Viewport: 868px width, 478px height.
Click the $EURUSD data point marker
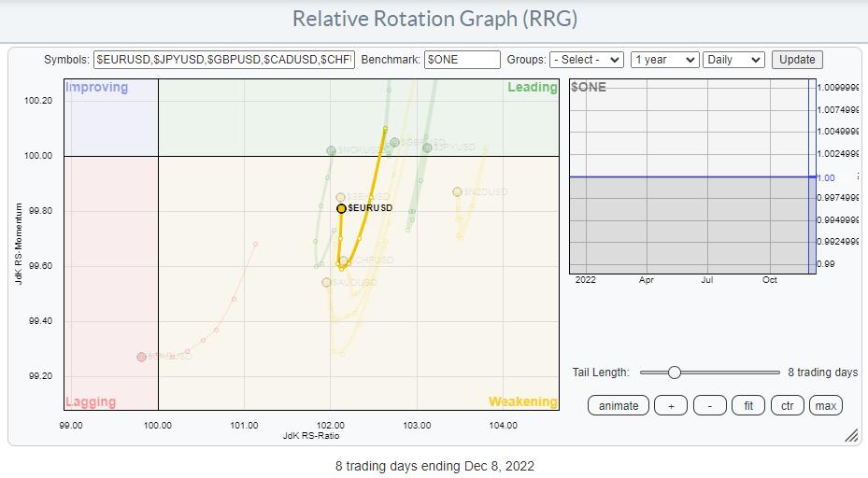pos(342,208)
